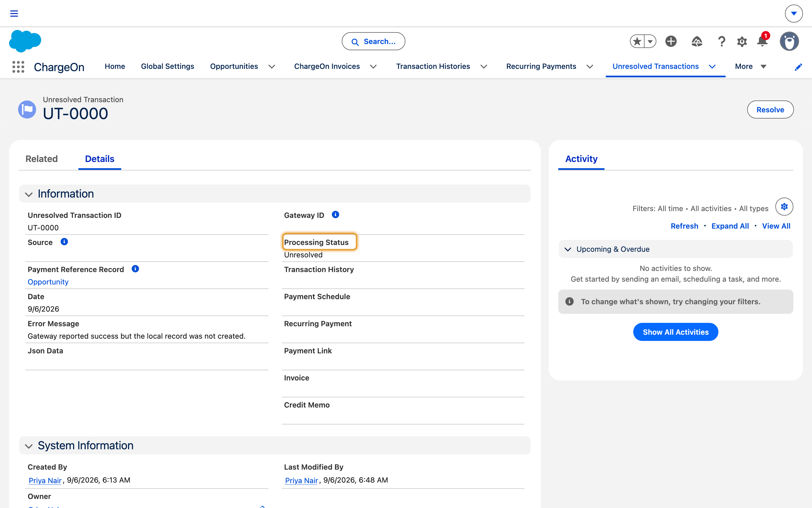Open the Help question mark
Screen dimensions: 812x508
click(x=721, y=41)
